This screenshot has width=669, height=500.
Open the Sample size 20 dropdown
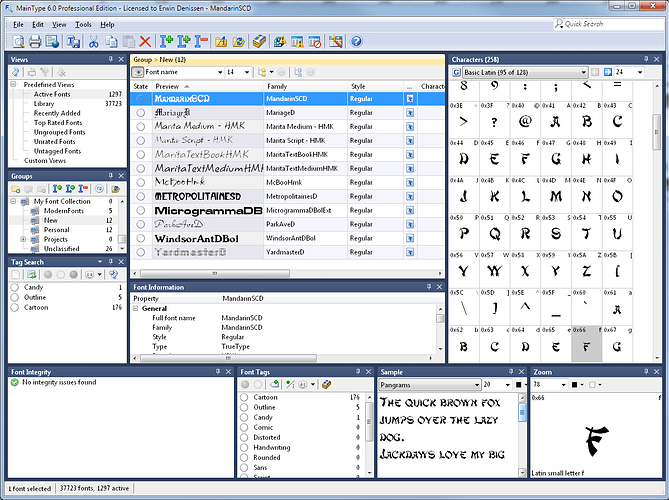click(x=508, y=384)
